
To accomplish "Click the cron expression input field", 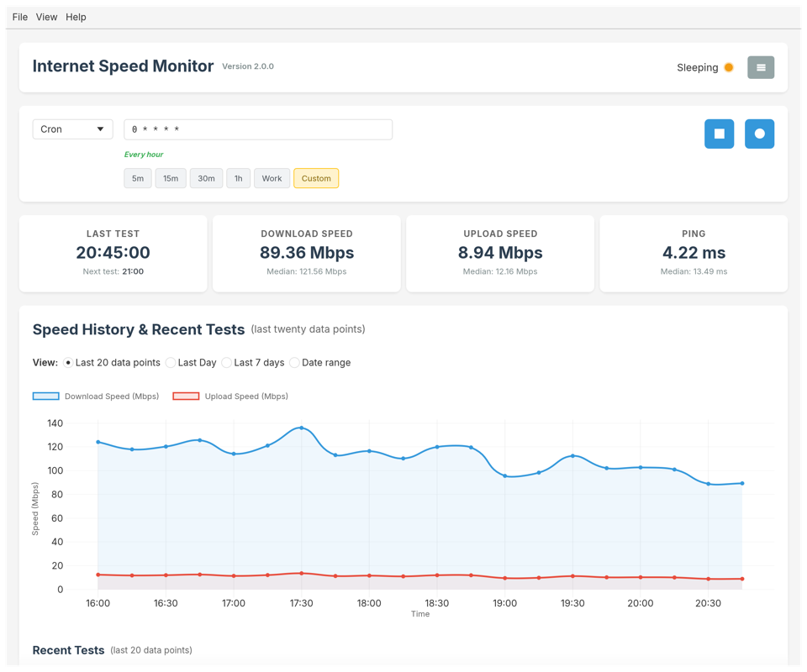I will coord(258,129).
